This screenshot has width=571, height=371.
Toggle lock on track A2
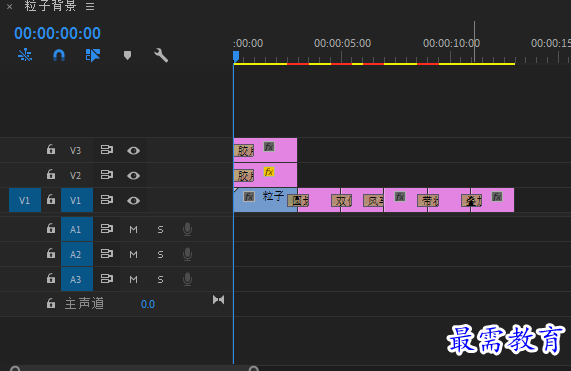(51, 253)
